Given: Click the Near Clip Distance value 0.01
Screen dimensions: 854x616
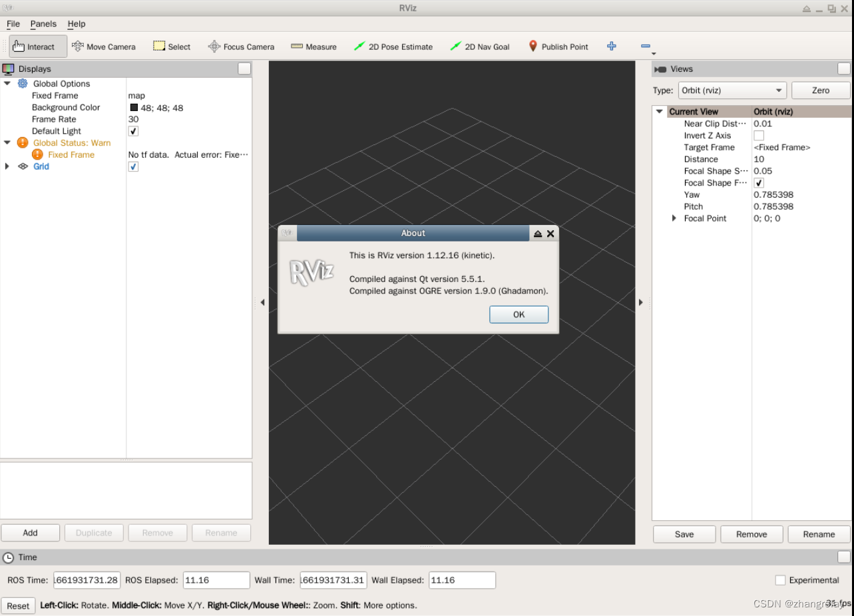Looking at the screenshot, I should pyautogui.click(x=763, y=124).
